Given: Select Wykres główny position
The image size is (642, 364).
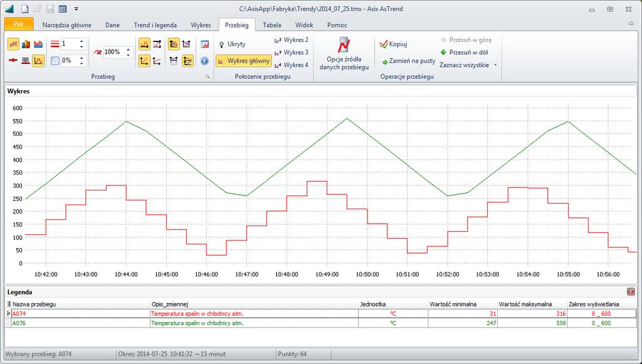Looking at the screenshot, I should point(244,61).
